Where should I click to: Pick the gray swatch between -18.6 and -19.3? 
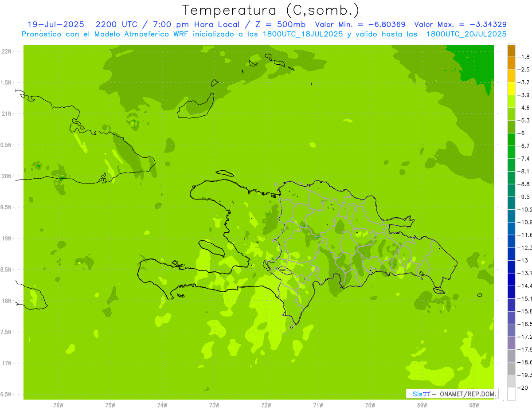[511, 368]
